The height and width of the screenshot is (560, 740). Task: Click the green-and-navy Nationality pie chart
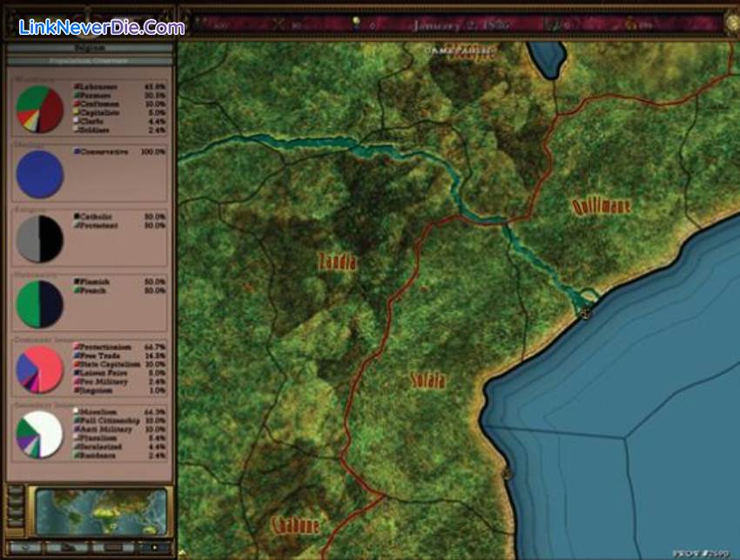click(x=40, y=303)
